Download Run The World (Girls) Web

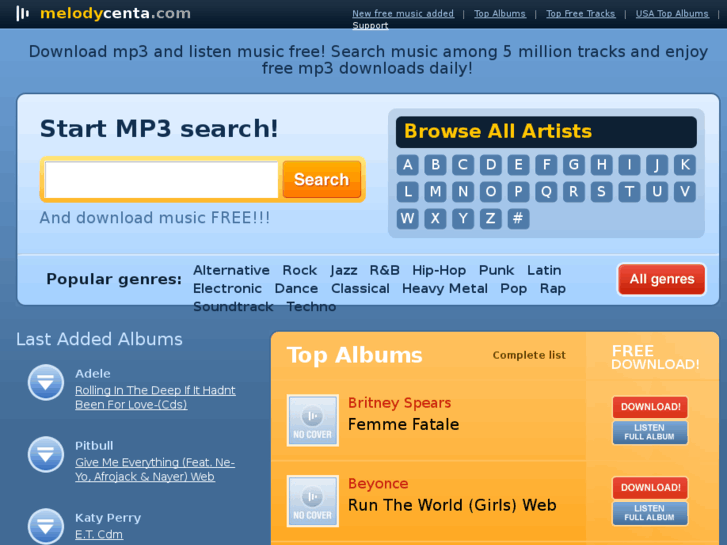650,487
